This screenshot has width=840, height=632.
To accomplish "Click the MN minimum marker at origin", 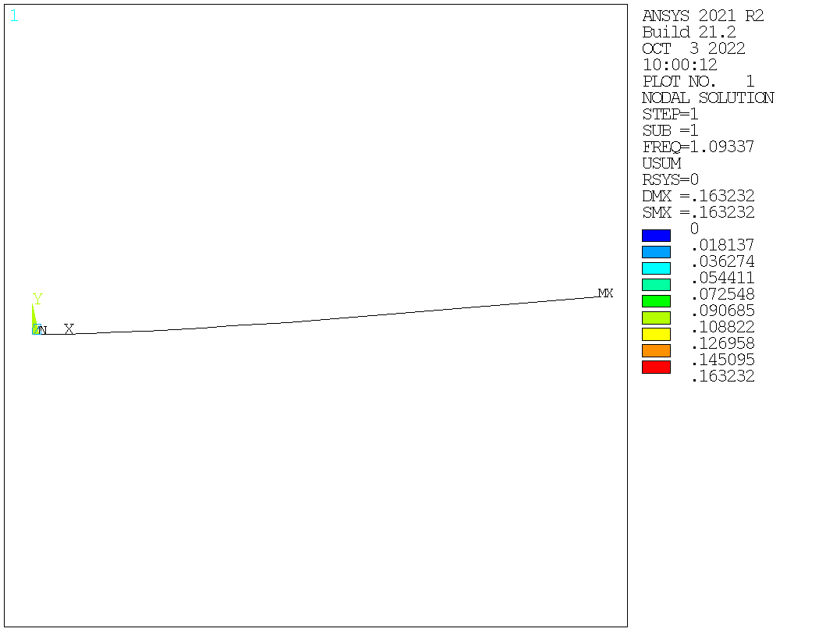I will 41,330.
